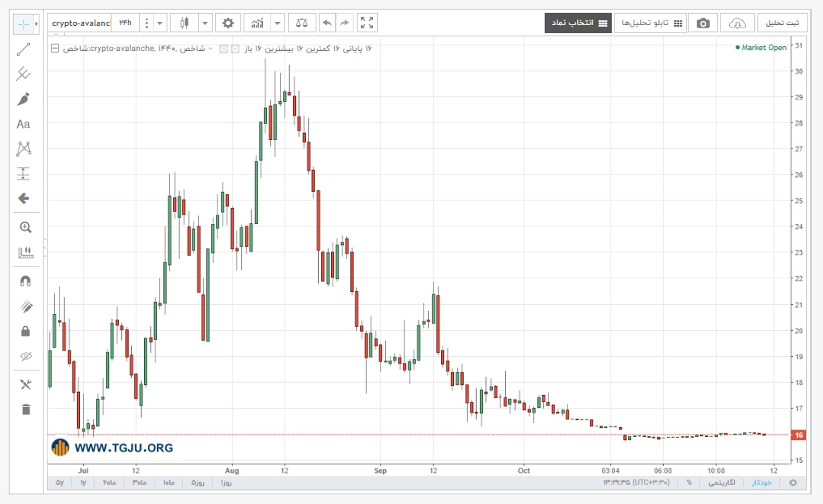The width and height of the screenshot is (823, 504).
Task: Toggle the لگاریتمی logarithmic scale
Action: tap(722, 483)
